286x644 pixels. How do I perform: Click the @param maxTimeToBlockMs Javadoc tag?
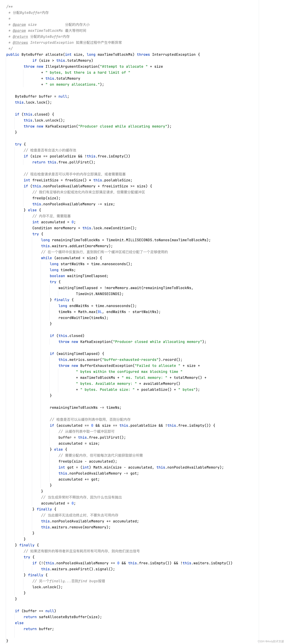click(x=19, y=30)
